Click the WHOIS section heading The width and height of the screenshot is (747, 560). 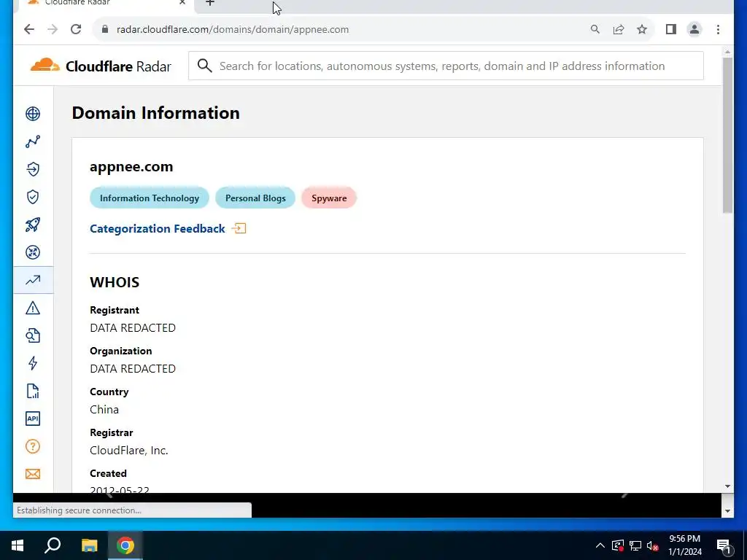click(115, 282)
